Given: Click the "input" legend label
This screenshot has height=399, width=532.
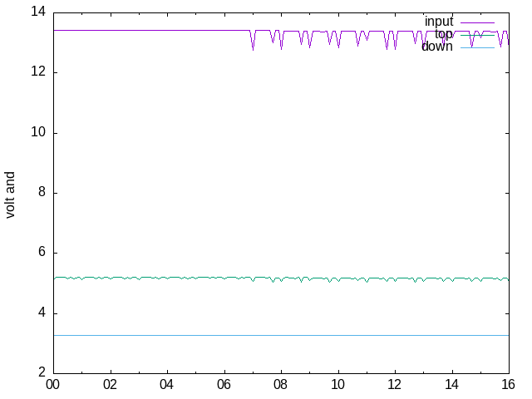Looking at the screenshot, I should [x=438, y=22].
